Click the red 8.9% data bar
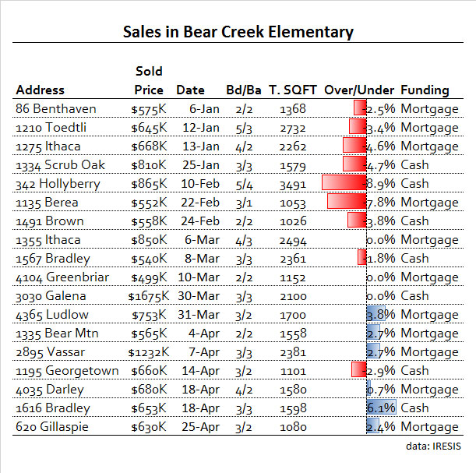The height and width of the screenshot is (473, 476). coord(344,183)
